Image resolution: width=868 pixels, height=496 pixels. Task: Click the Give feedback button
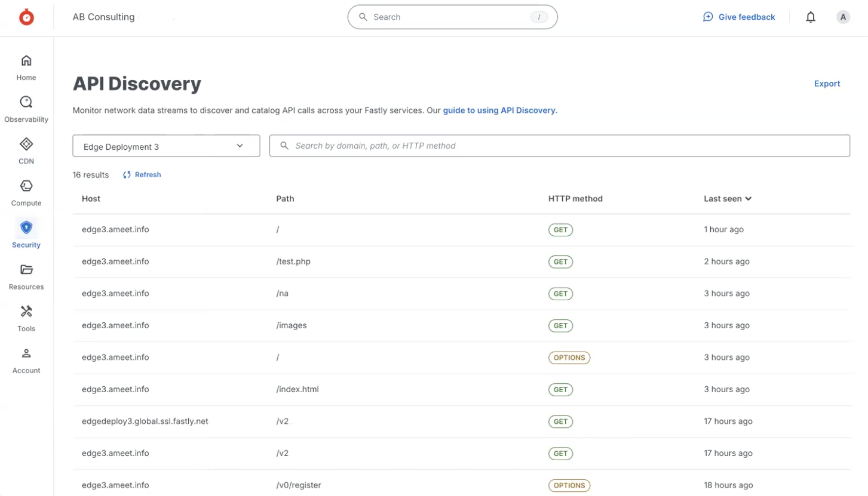pos(739,17)
